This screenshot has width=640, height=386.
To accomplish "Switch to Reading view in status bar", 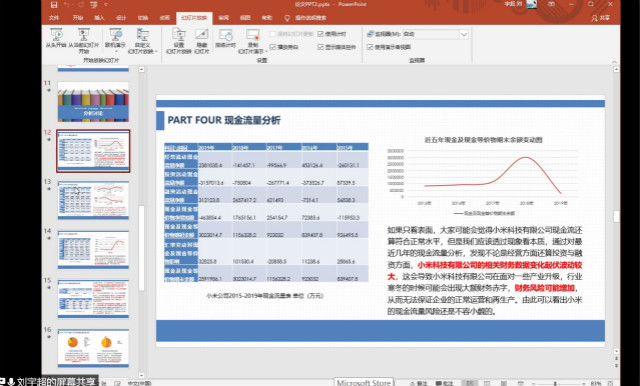I will click(504, 383).
